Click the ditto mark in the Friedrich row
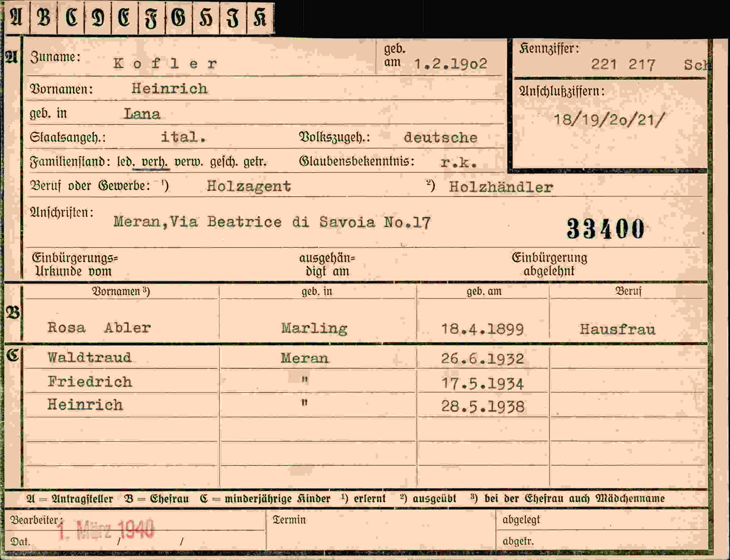This screenshot has width=730, height=560. pyautogui.click(x=304, y=380)
